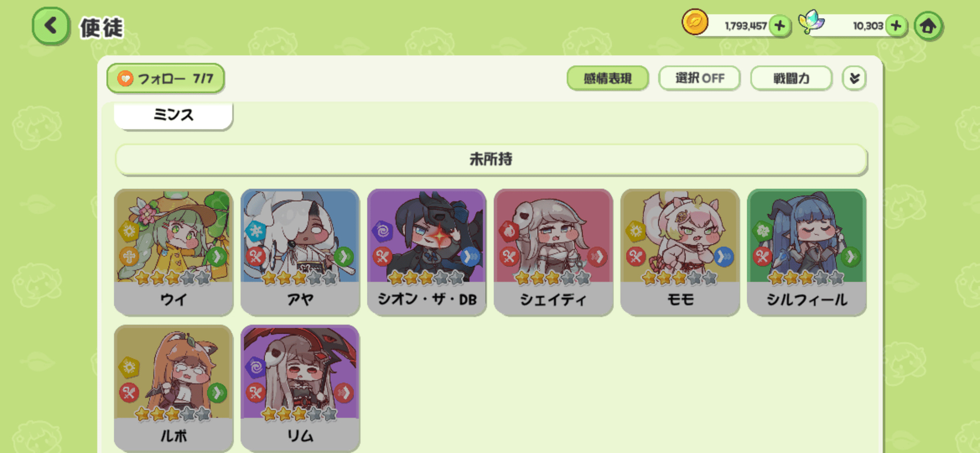Collapse the 未所持 section header

click(x=491, y=159)
